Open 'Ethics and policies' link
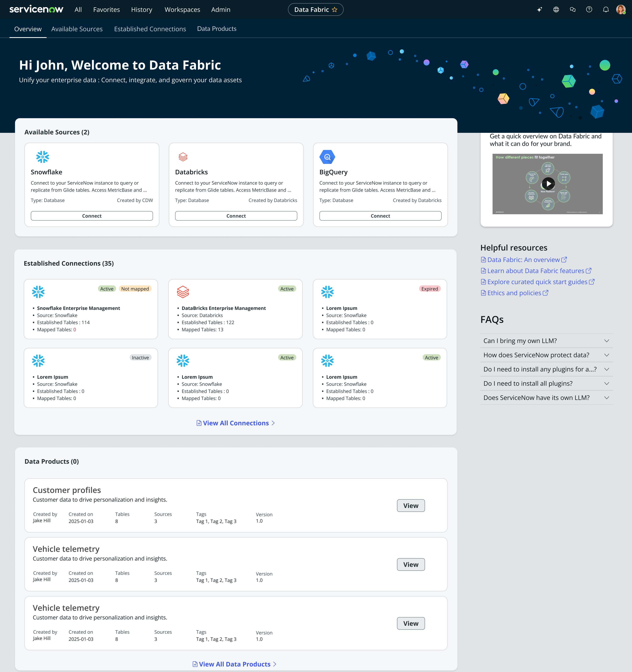Screen dimensions: 632x672 point(514,293)
